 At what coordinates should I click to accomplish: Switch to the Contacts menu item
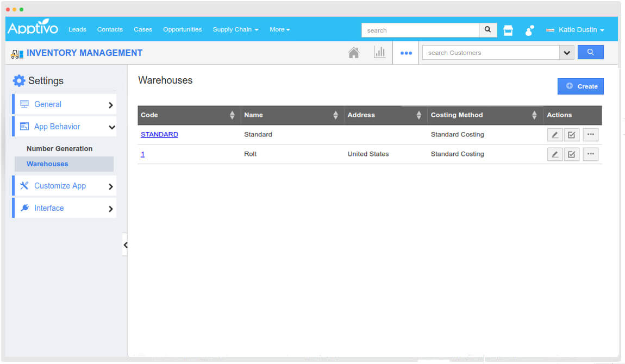(x=110, y=30)
